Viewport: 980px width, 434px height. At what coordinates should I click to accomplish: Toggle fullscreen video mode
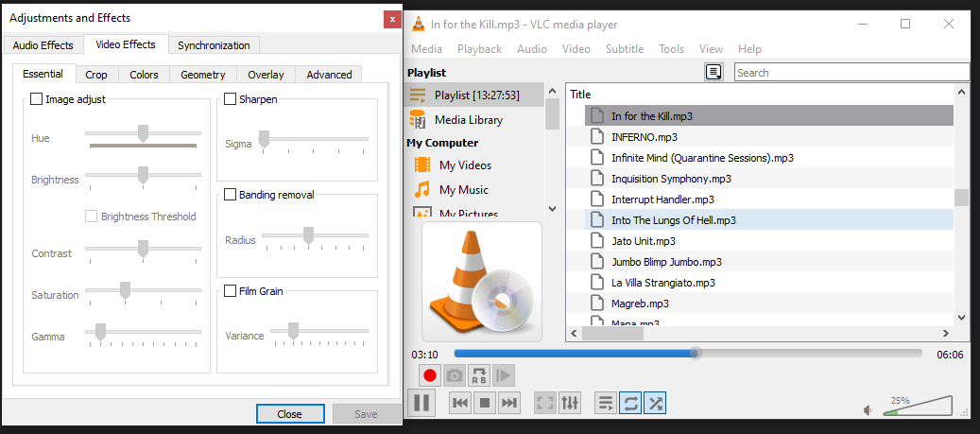point(545,404)
